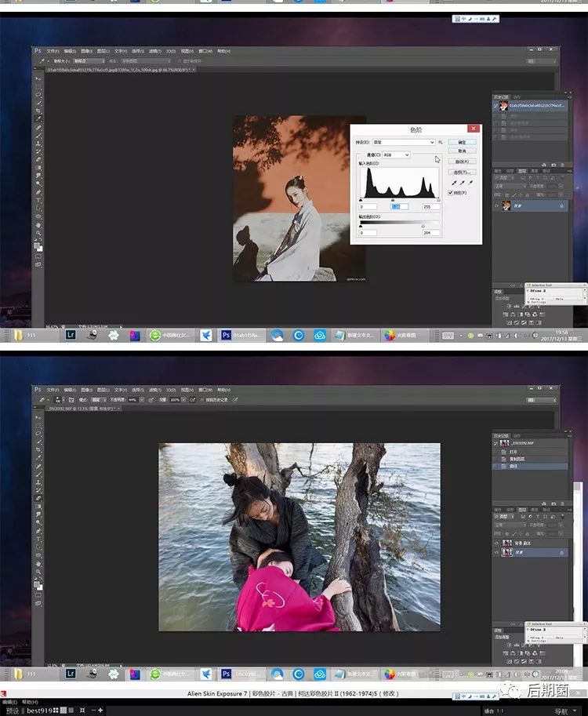588x716 pixels.
Task: Pick the black point eyedropper in Levels dialog
Action: pos(454,183)
